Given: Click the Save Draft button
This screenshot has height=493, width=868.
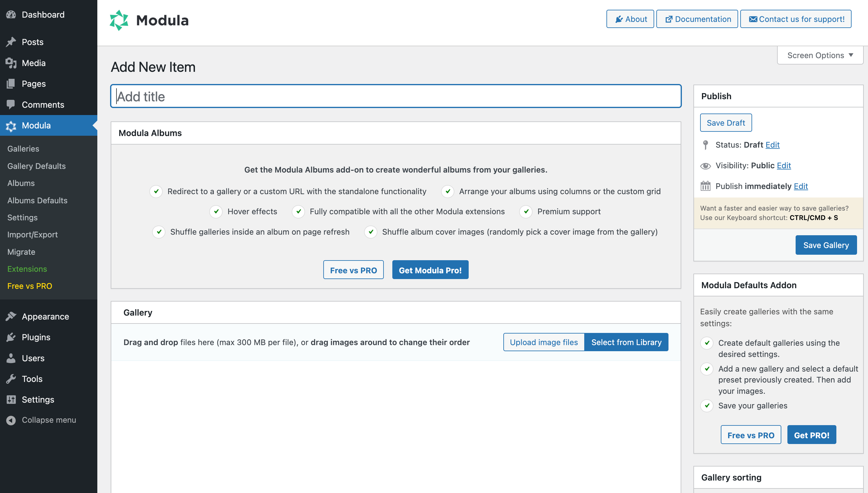Looking at the screenshot, I should click(x=726, y=123).
